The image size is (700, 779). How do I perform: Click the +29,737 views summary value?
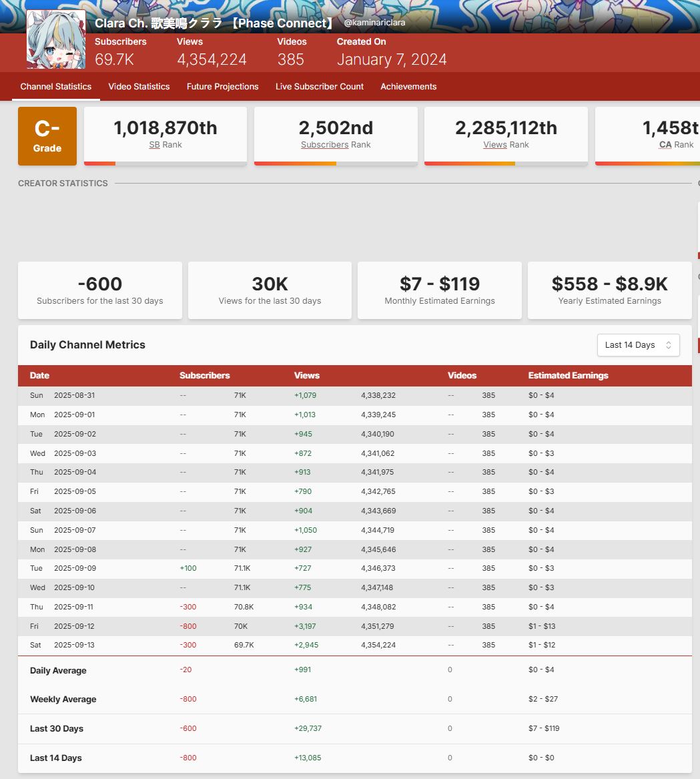308,729
